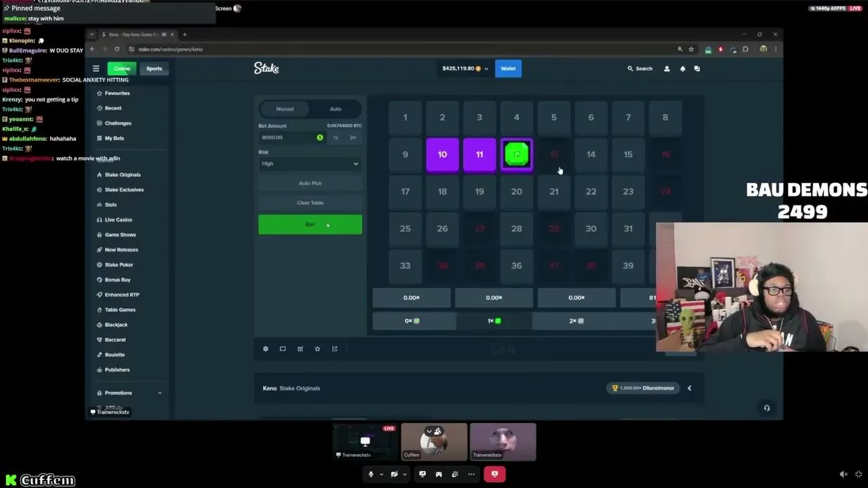The image size is (868, 488).
Task: Open the browser's three-dot menu
Action: (776, 49)
